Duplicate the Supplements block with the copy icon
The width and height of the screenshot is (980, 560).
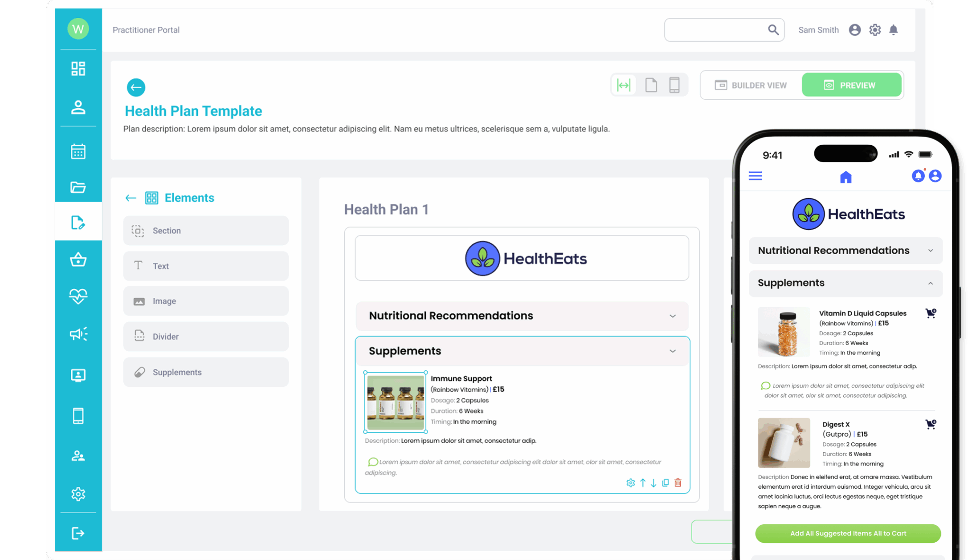click(x=666, y=483)
